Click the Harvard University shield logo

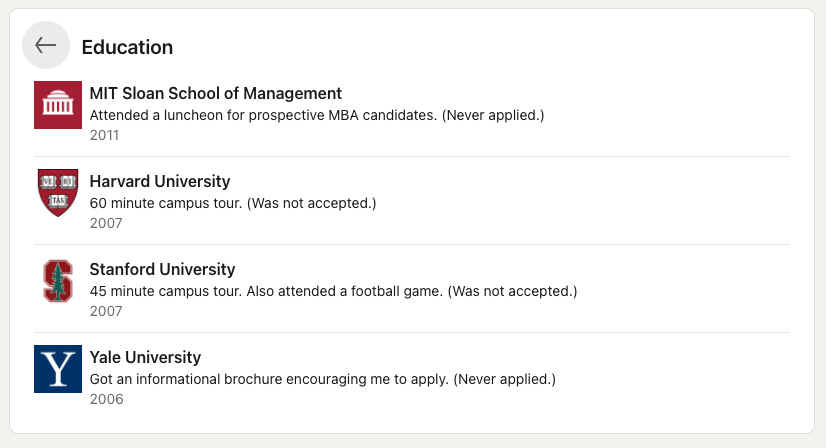click(58, 193)
